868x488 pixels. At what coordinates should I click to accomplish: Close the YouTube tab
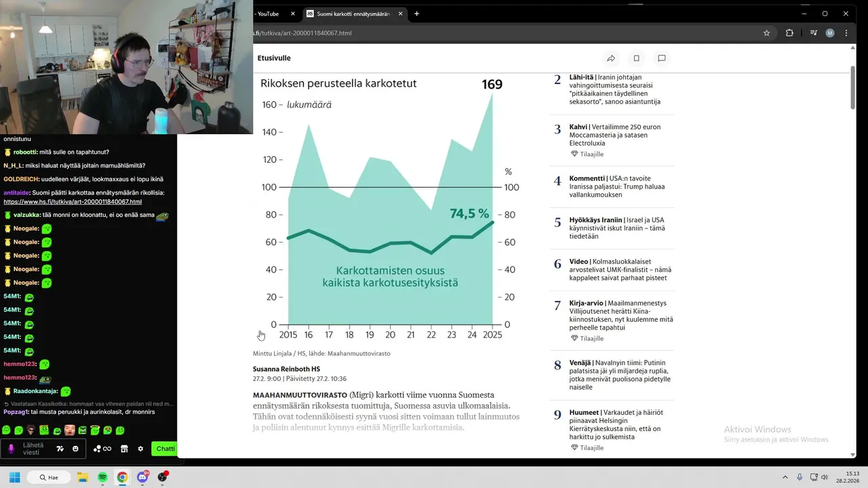(x=293, y=14)
